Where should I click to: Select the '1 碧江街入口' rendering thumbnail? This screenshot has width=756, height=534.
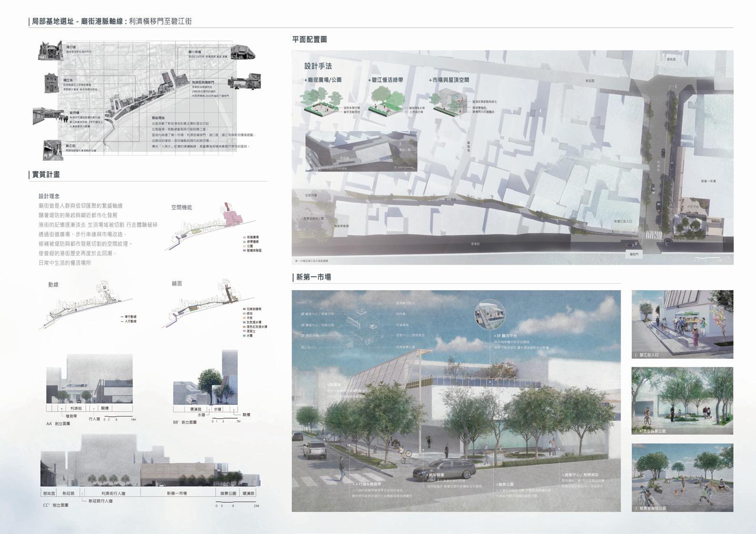682,324
